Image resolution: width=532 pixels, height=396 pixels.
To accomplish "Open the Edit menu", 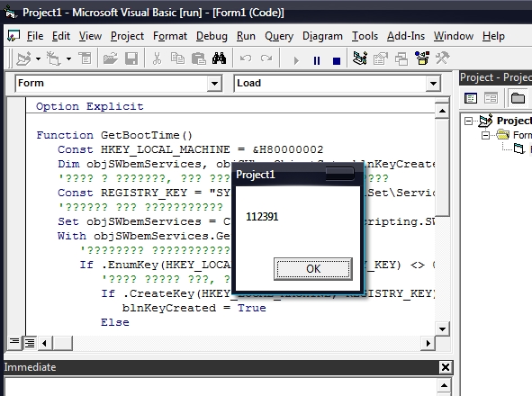I will [61, 36].
